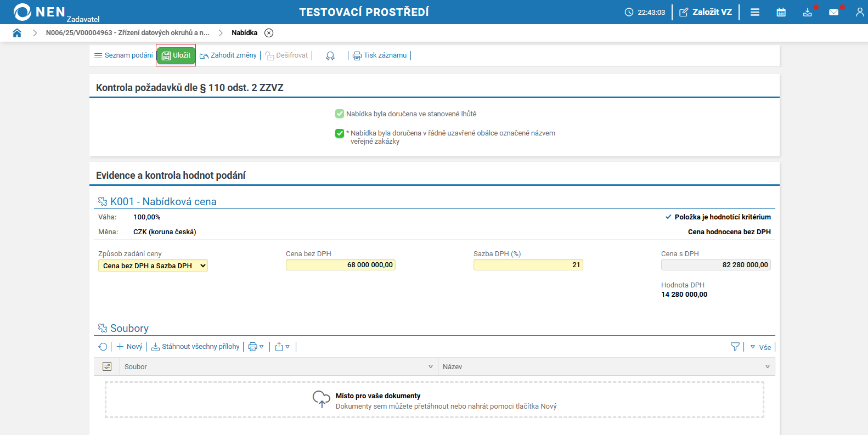This screenshot has height=435, width=868.
Task: Refresh the Soubory file list
Action: [x=103, y=347]
